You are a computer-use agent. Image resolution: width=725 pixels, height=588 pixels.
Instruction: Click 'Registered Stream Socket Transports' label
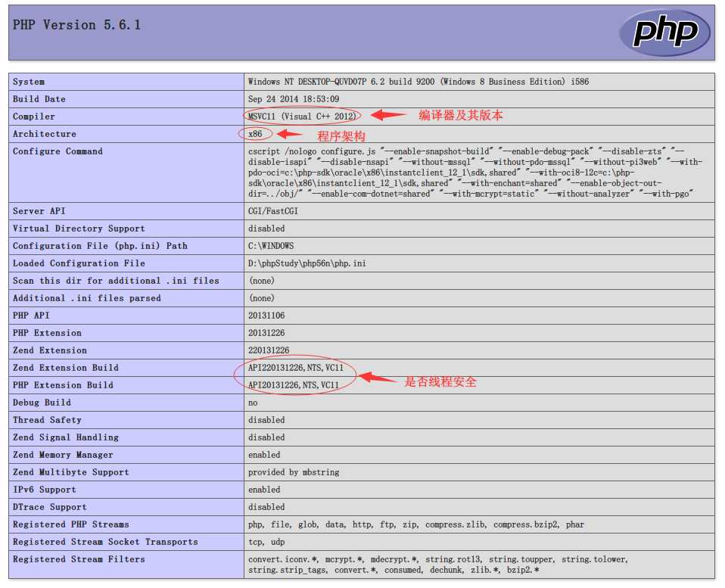[105, 542]
